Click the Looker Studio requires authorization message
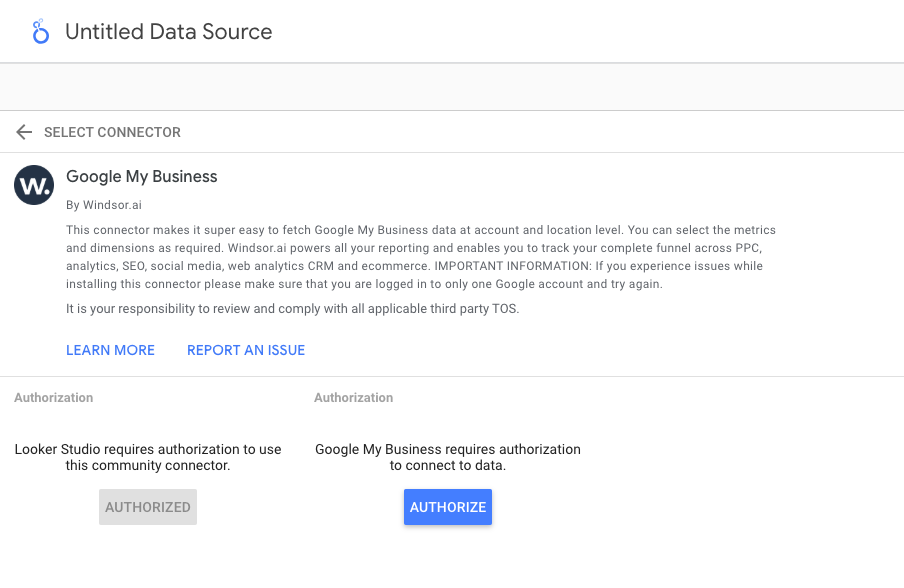The image size is (904, 588). point(148,457)
